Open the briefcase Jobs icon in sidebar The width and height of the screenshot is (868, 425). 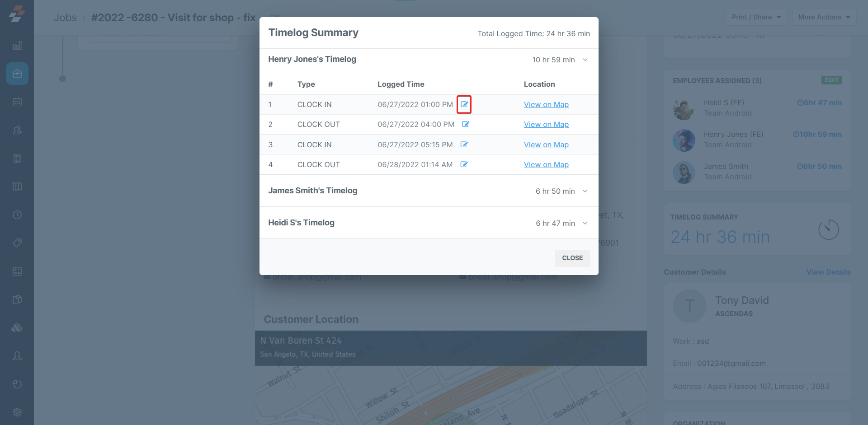[17, 74]
